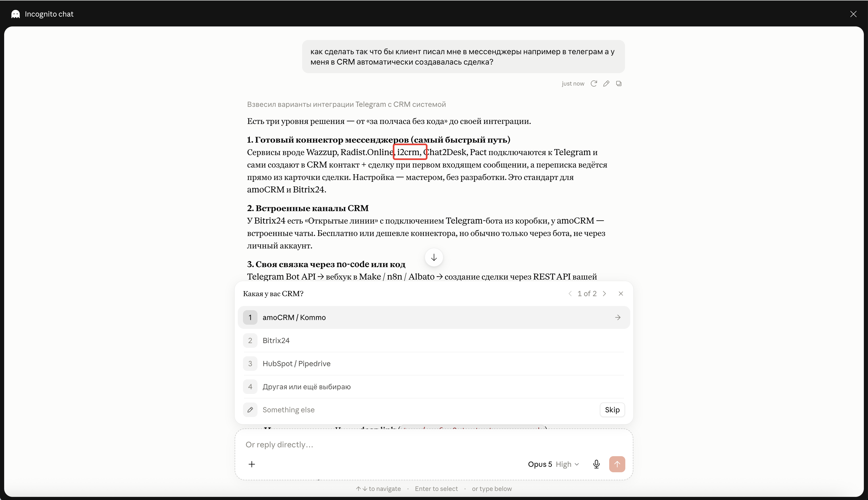
Task: Skip the CRM question
Action: tap(612, 410)
